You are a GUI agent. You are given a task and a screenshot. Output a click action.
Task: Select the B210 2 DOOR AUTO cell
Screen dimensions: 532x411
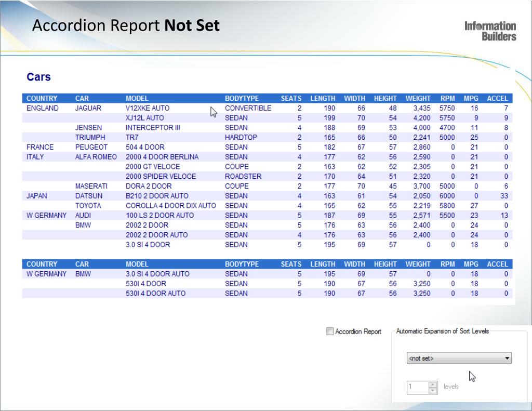157,196
